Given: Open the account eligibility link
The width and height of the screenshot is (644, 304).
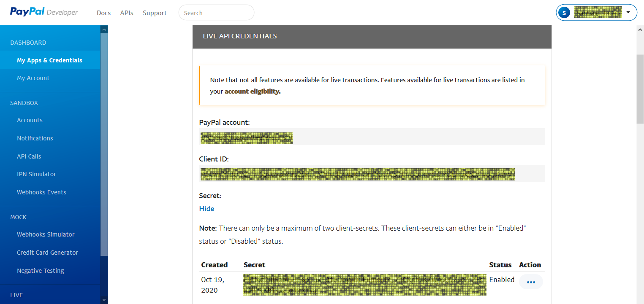Looking at the screenshot, I should [x=253, y=91].
